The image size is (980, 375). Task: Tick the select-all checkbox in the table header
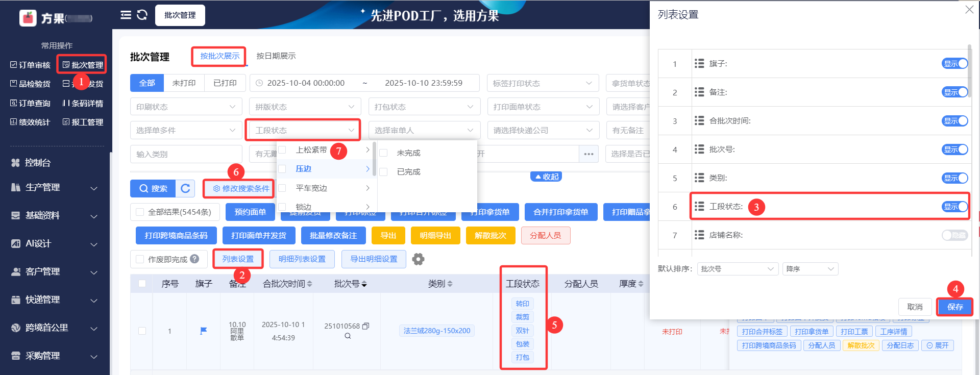(142, 284)
